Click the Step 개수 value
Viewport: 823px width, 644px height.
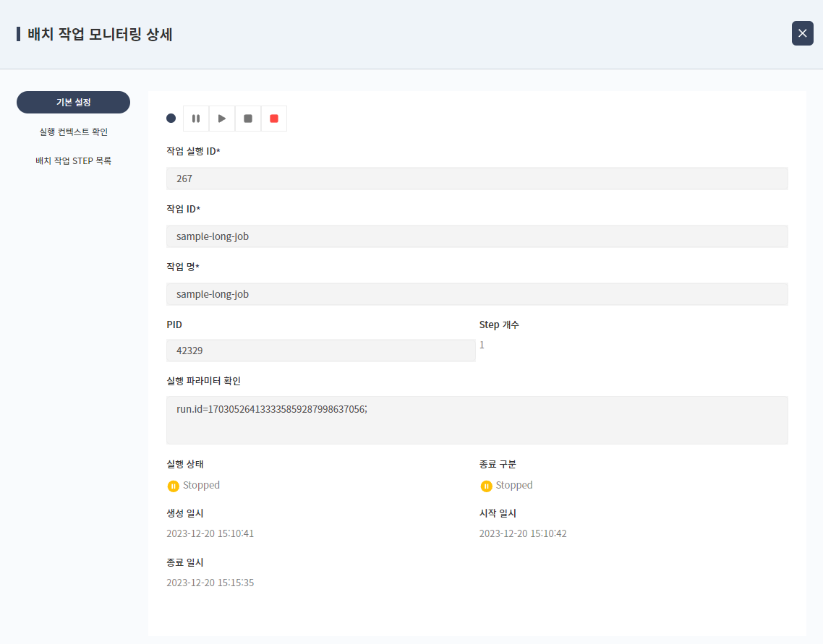pyautogui.click(x=482, y=345)
